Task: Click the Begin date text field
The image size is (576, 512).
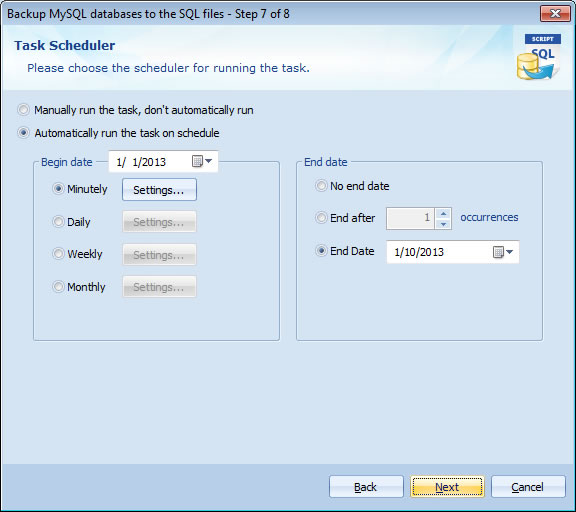Action: pos(163,161)
